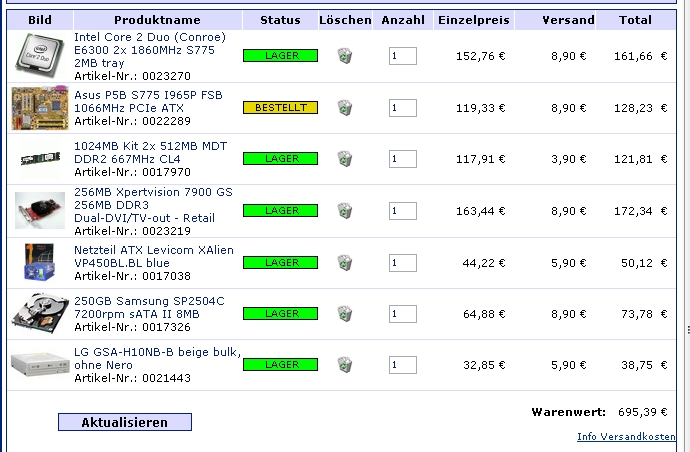Open Xpertvision graphics card thumbnail
690x452 pixels.
[x=40, y=210]
